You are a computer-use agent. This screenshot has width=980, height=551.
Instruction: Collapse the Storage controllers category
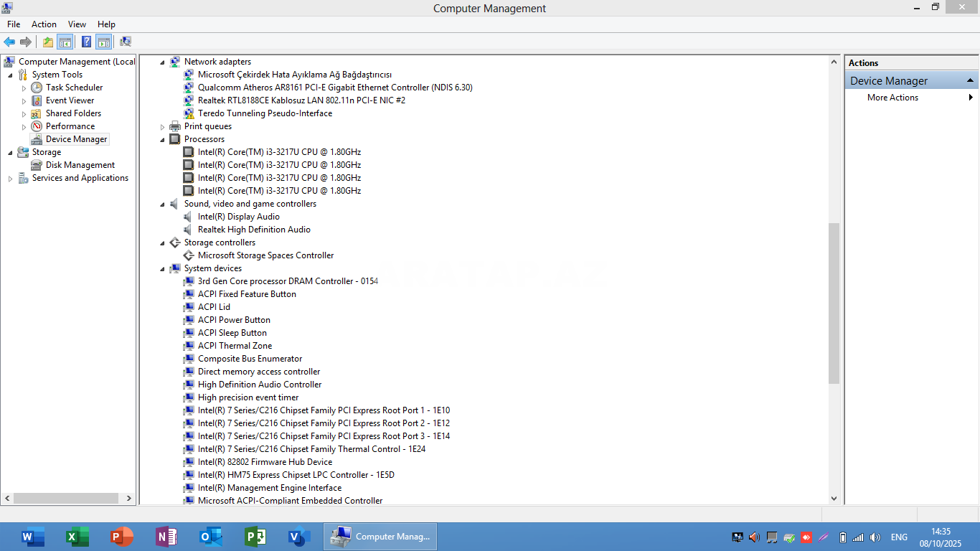click(162, 243)
